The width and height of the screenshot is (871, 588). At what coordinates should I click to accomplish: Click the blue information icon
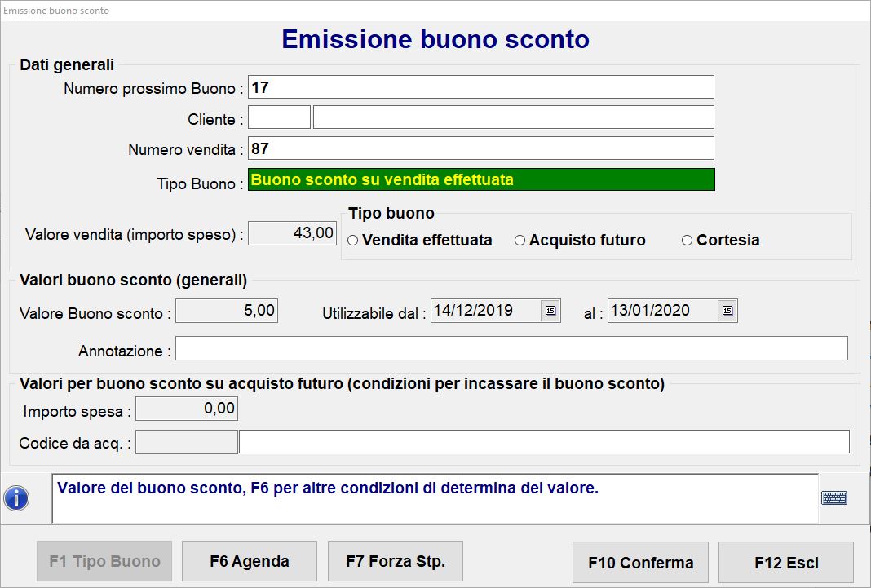tap(16, 498)
